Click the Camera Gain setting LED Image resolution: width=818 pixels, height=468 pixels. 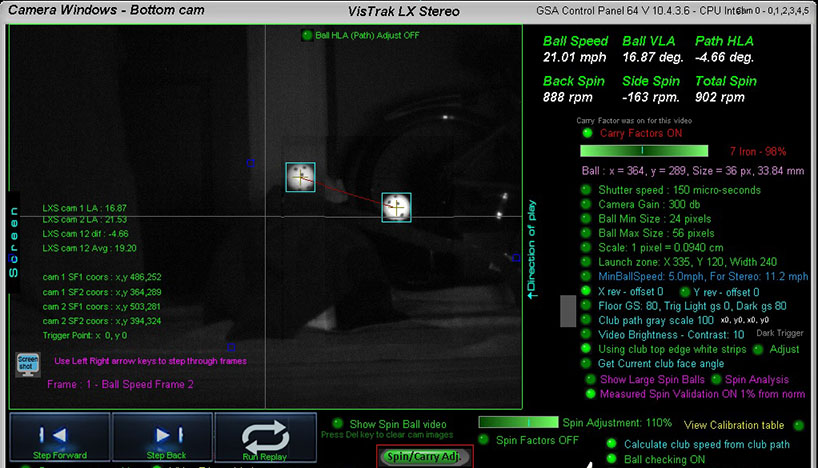[586, 204]
